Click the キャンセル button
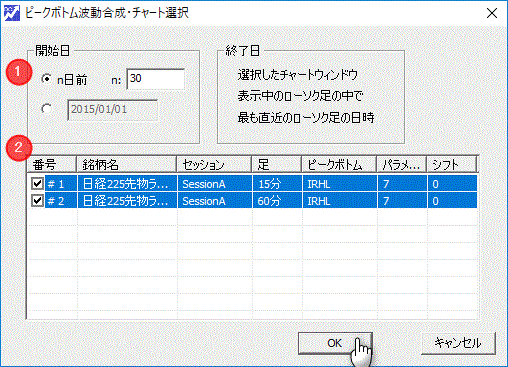Viewport: 508px width, 367px height. 458,343
